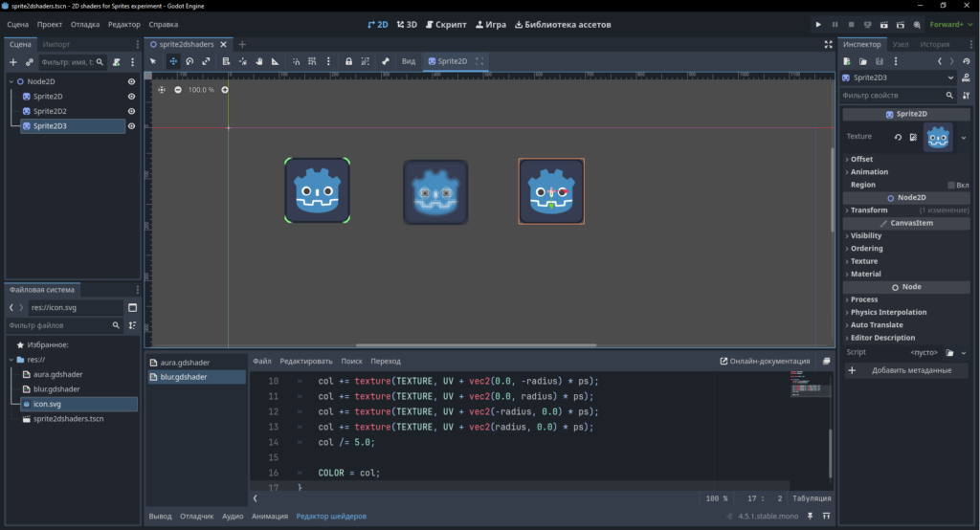This screenshot has height=530, width=980.
Task: Enable the Region checkbox
Action: click(x=951, y=185)
